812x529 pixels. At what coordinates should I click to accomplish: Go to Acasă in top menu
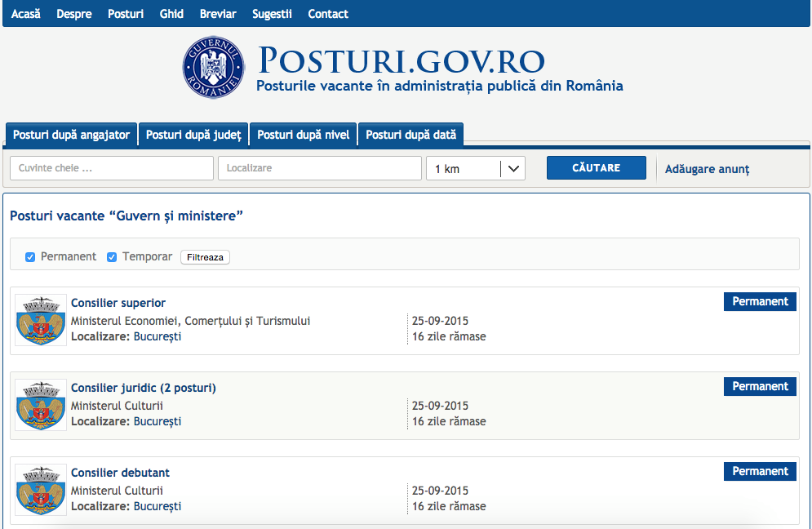[26, 14]
